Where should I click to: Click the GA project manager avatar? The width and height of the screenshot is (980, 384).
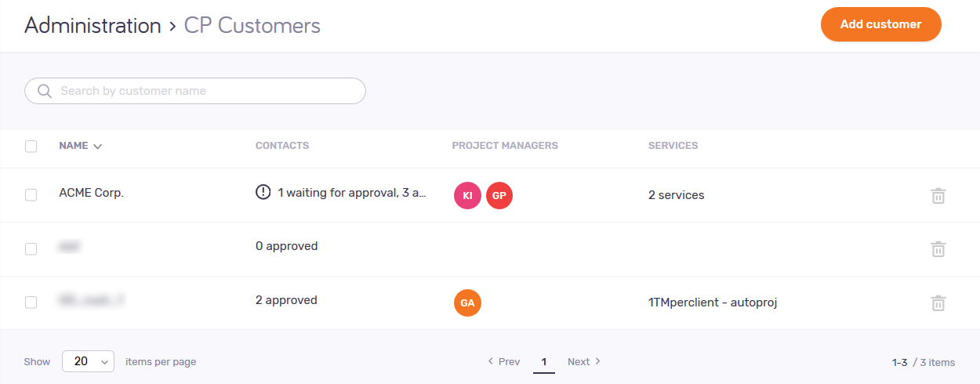pyautogui.click(x=467, y=302)
